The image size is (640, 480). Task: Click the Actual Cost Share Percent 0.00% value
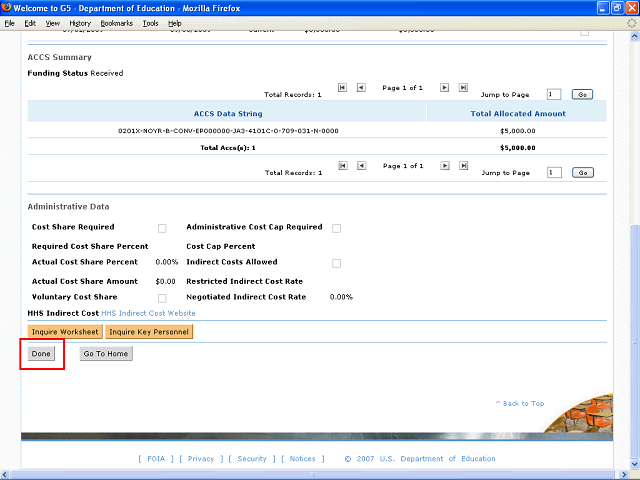point(167,262)
